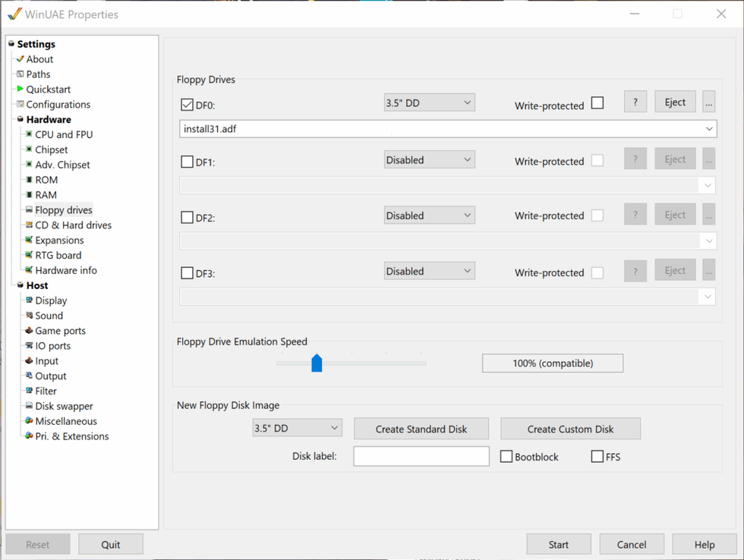Click the Adv. Chipset chip icon
Screen dimensions: 744x560
click(29, 164)
